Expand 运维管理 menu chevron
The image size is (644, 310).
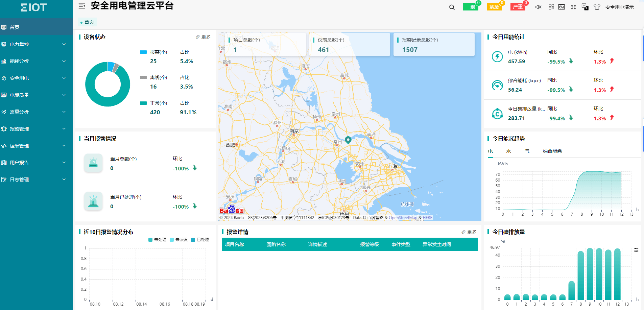click(x=64, y=146)
